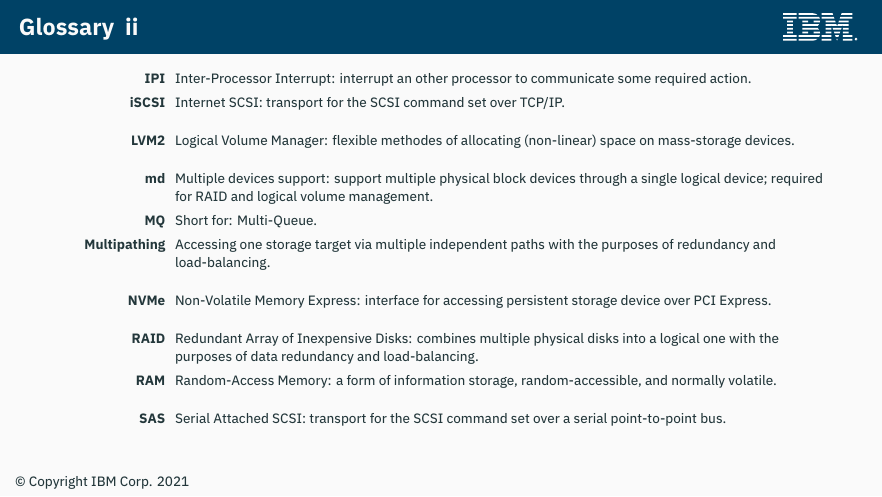Click the RAID term label
The image size is (882, 497).
[148, 339]
